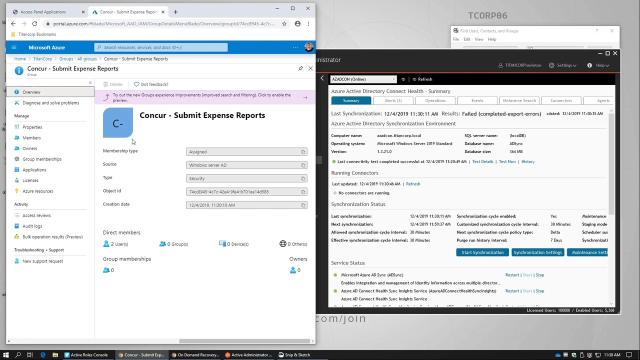Screen dimensions: 640x360
Task: Reload the Azure portal page
Action: coord(35,24)
